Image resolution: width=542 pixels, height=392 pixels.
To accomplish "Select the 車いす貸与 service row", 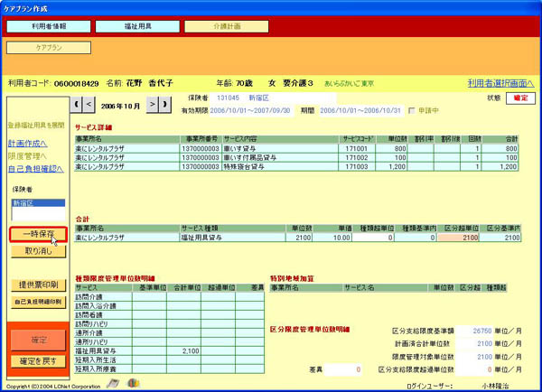I will [296, 149].
